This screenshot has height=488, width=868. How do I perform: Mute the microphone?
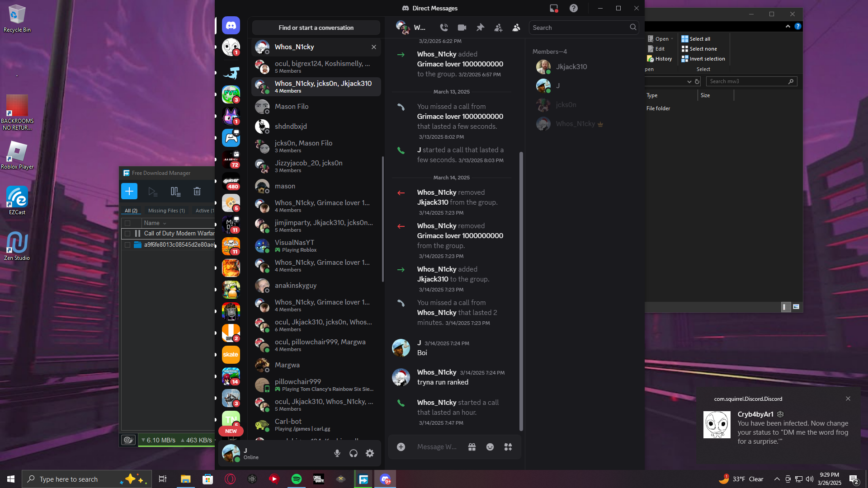pyautogui.click(x=337, y=453)
